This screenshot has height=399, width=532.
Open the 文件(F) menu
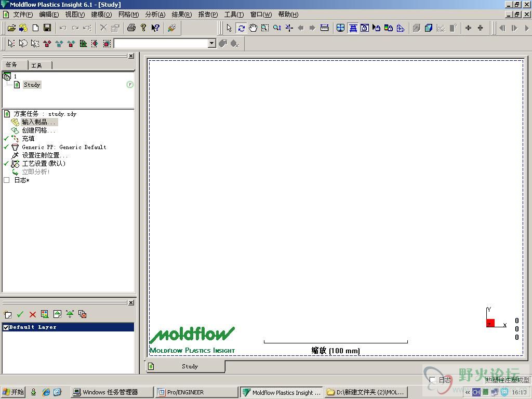coord(23,15)
